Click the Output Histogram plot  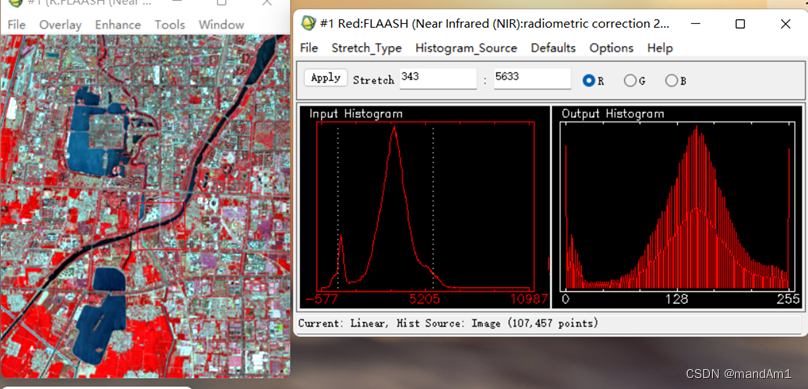tap(677, 206)
